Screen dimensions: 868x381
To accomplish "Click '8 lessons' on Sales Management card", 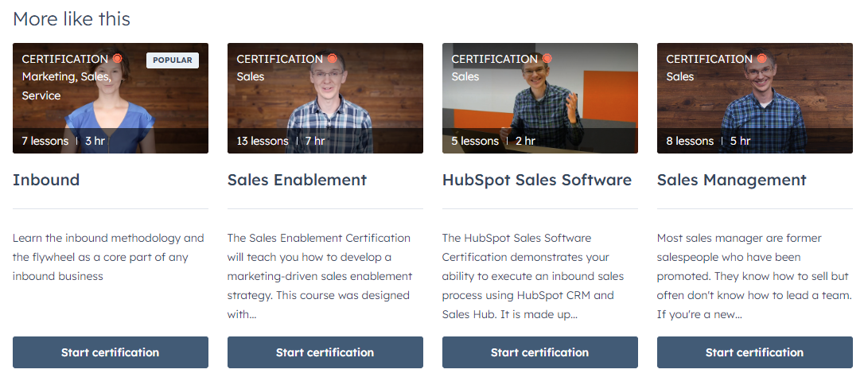I will point(690,142).
